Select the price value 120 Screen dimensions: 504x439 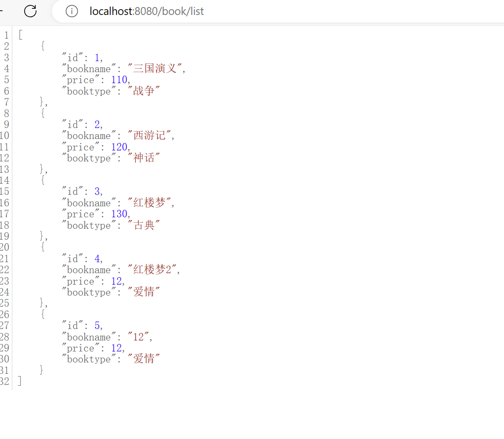[119, 147]
